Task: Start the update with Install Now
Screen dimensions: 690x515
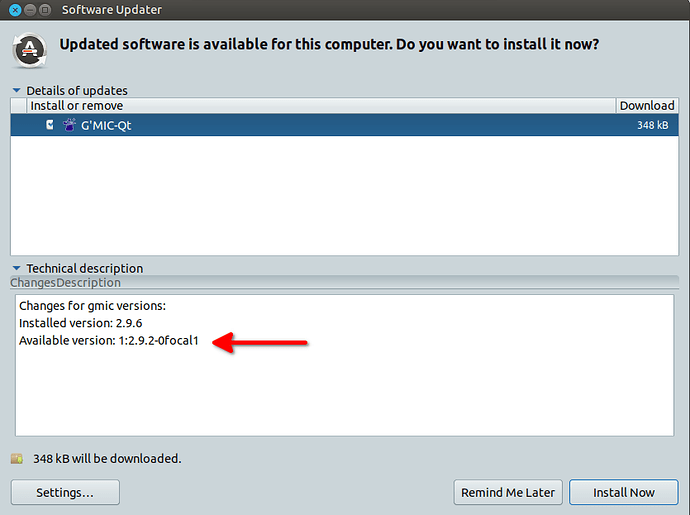Action: (x=623, y=492)
